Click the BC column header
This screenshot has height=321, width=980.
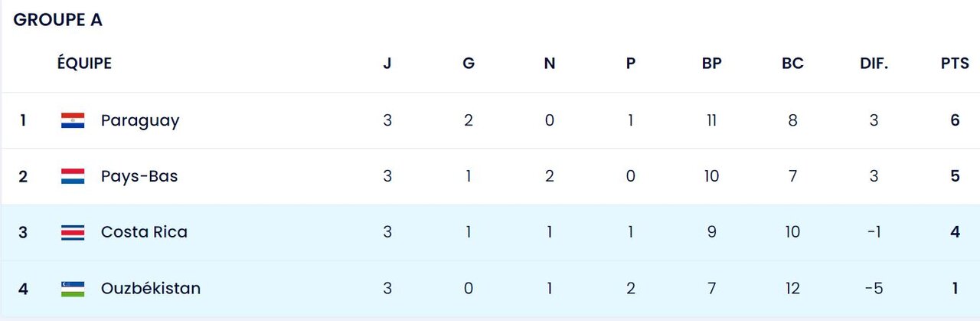coord(793,64)
